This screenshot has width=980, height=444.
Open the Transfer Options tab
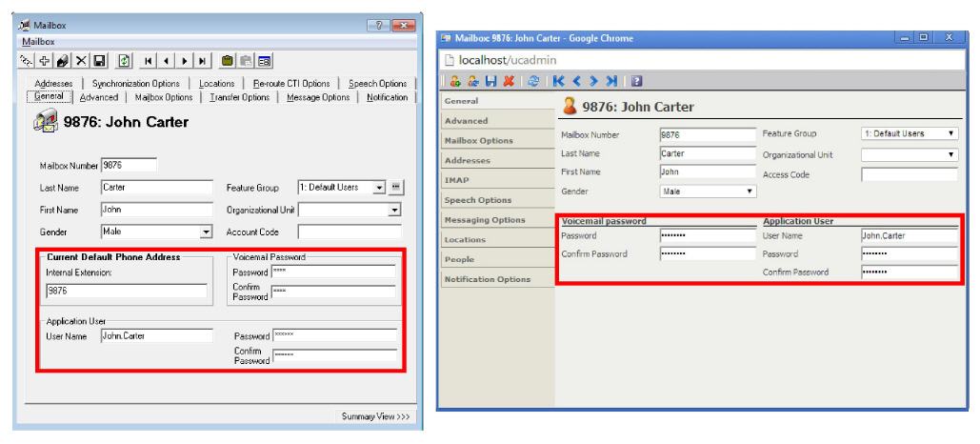coord(239,97)
